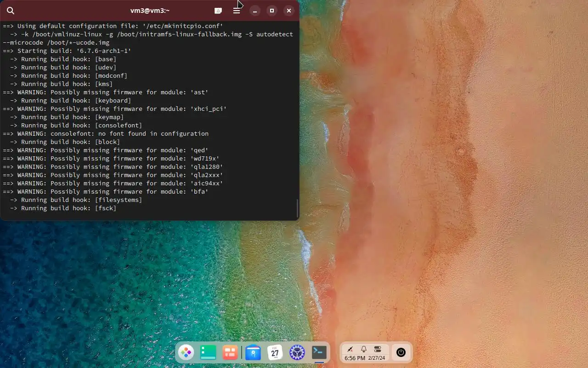The height and width of the screenshot is (368, 588).
Task: Open the quick settings toggles tray icon
Action: [378, 350]
